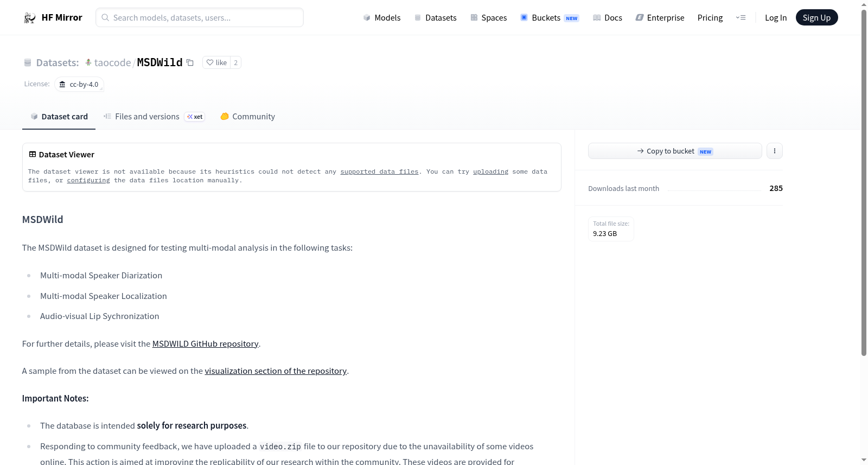Click the Multi-modal Speaker Localization item
This screenshot has width=868, height=465.
pos(104,296)
